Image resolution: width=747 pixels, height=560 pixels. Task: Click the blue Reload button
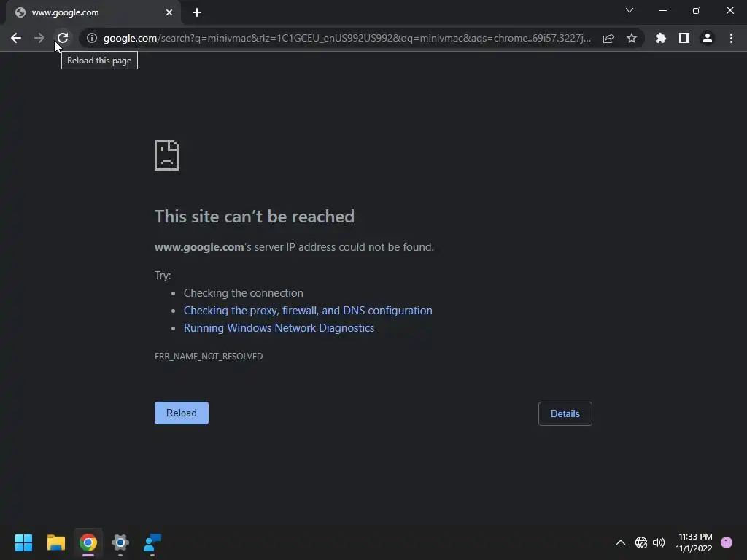(x=182, y=413)
